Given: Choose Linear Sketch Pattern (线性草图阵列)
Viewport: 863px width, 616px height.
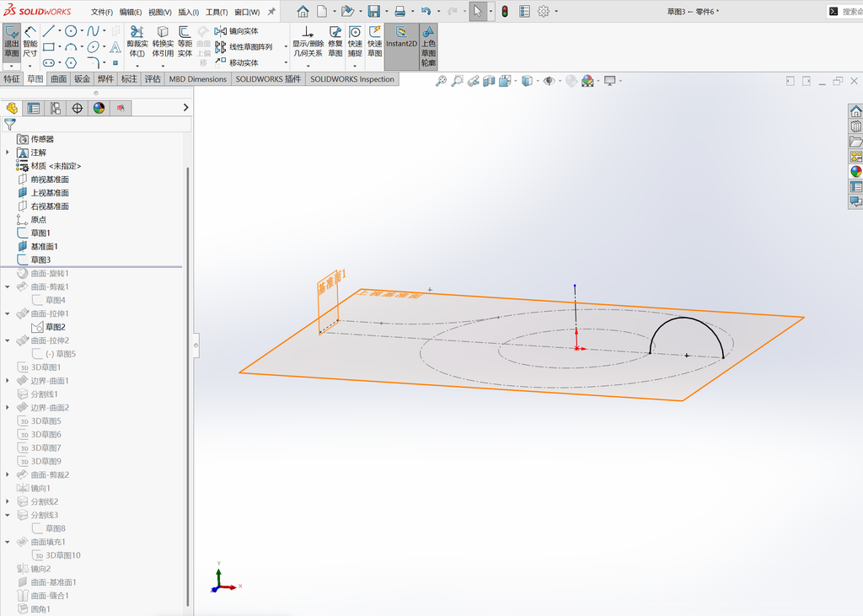Looking at the screenshot, I should 244,47.
